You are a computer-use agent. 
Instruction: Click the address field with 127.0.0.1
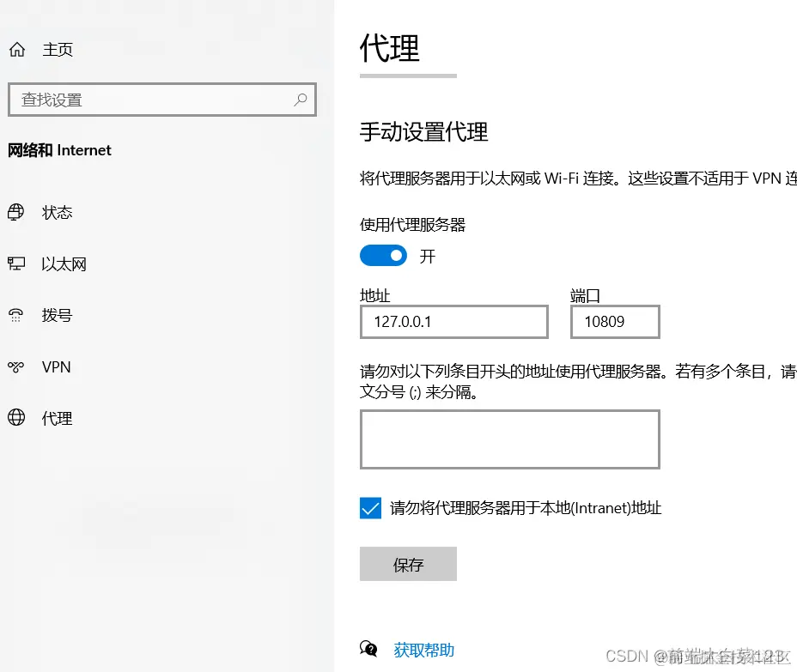[x=454, y=322]
